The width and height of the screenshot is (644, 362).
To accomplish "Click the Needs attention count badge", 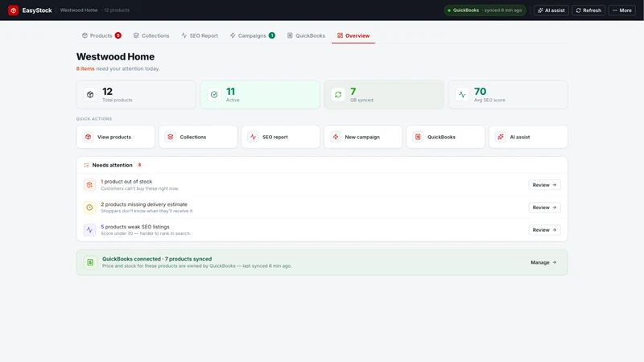I will point(139,165).
